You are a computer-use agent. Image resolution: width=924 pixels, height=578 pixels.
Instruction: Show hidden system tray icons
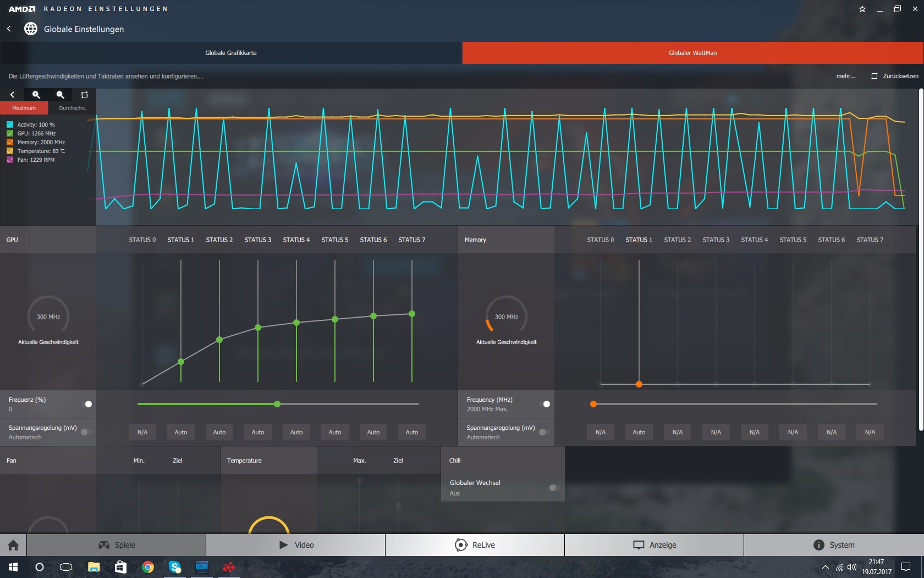825,567
